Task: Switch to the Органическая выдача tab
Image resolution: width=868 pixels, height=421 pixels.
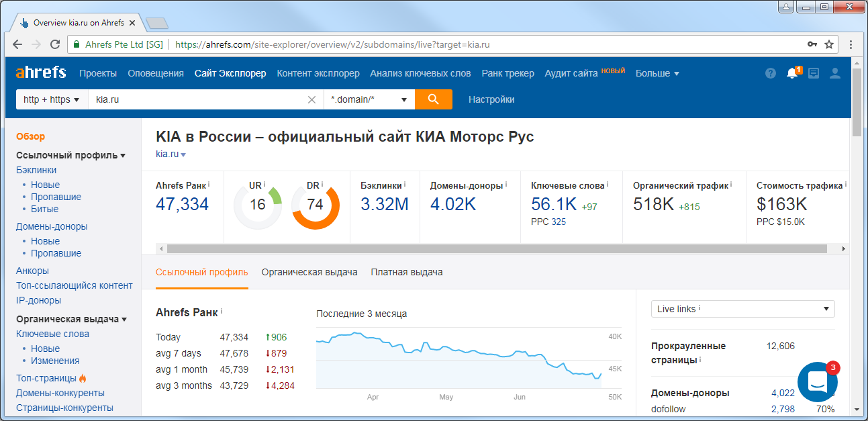Action: [309, 272]
